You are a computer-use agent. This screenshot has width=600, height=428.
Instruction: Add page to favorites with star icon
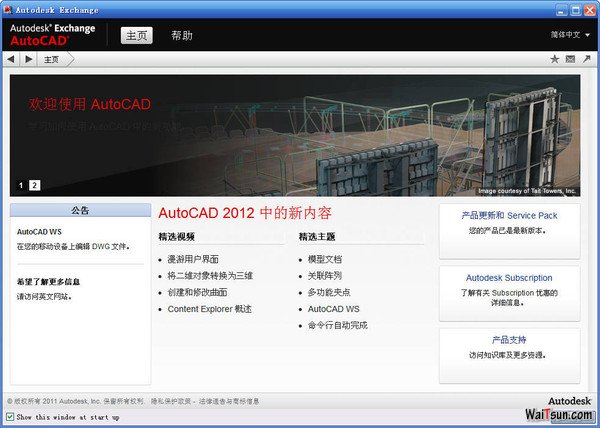click(554, 59)
